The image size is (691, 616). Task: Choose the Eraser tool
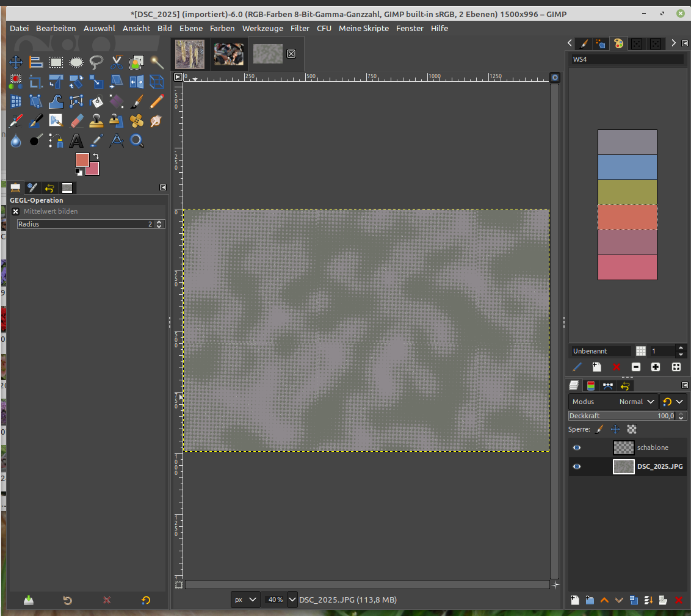[76, 121]
